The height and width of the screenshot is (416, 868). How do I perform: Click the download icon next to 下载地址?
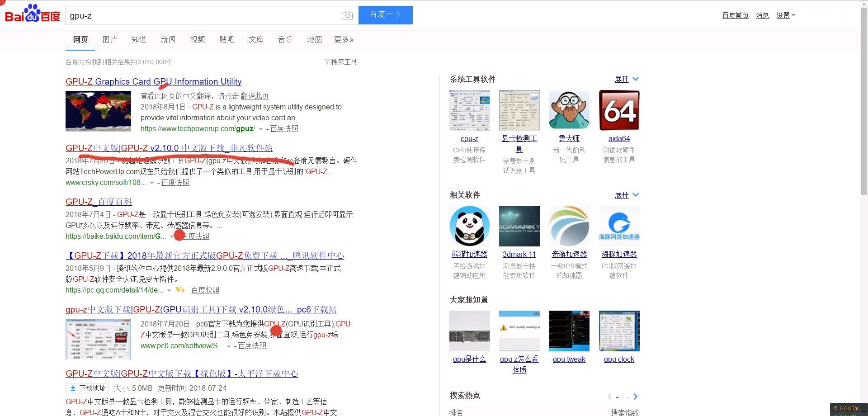[73, 388]
